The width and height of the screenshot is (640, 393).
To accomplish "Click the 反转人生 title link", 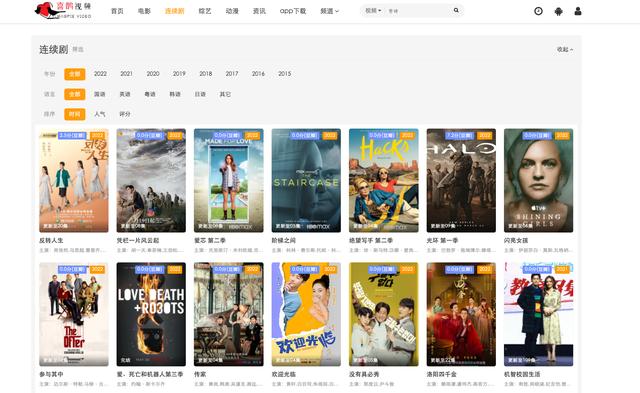I will coord(51,240).
